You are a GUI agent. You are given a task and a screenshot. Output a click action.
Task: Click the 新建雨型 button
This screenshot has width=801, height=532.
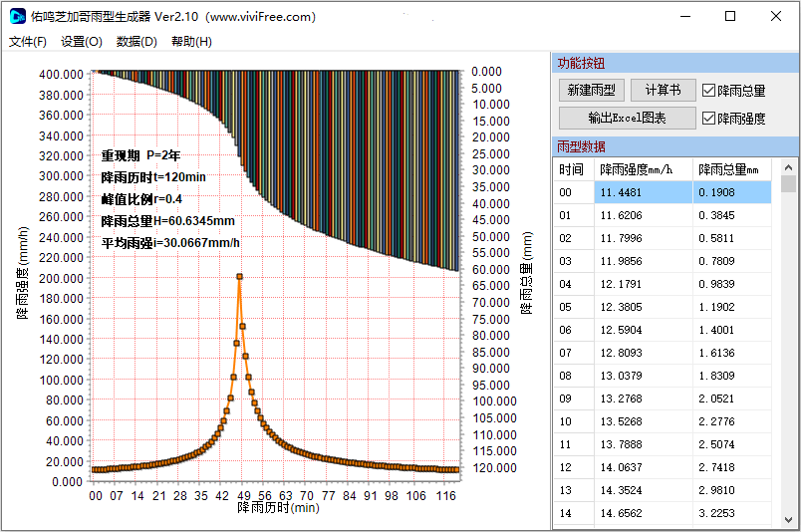pos(591,91)
